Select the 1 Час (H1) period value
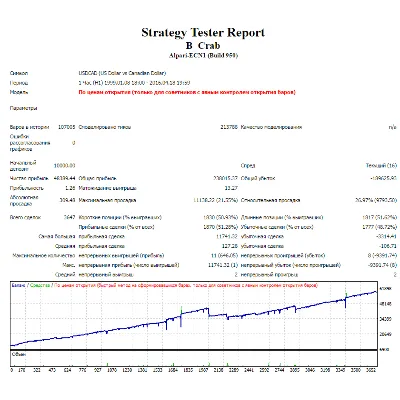 pyautogui.click(x=134, y=83)
